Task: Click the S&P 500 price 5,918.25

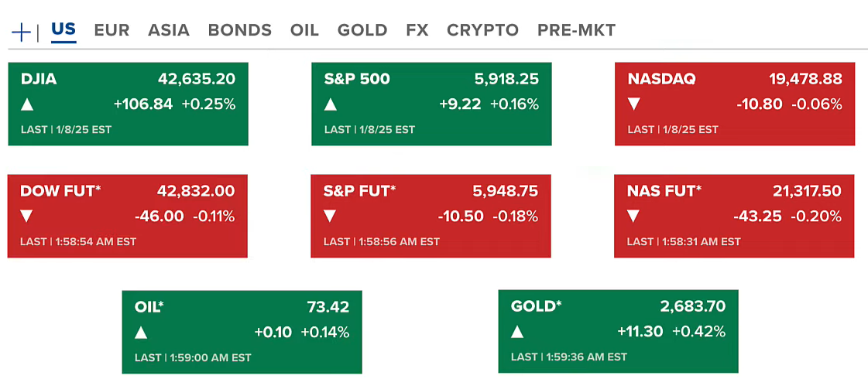Action: 506,79
